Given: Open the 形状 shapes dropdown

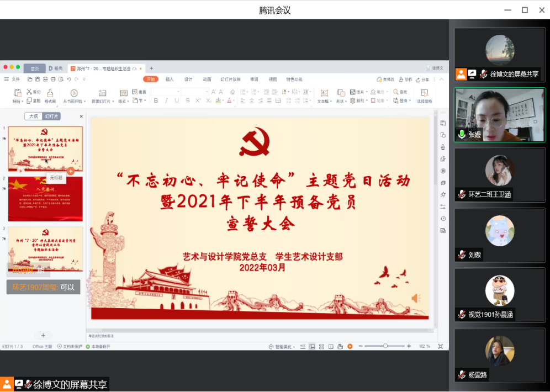Looking at the screenshot, I should 346,101.
